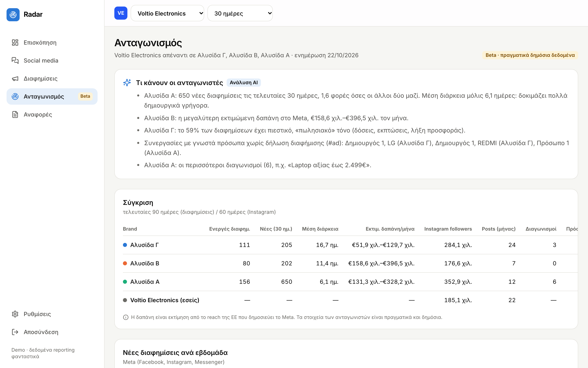Image resolution: width=588 pixels, height=368 pixels.
Task: Open the Αναφορές page
Action: [x=52, y=115]
